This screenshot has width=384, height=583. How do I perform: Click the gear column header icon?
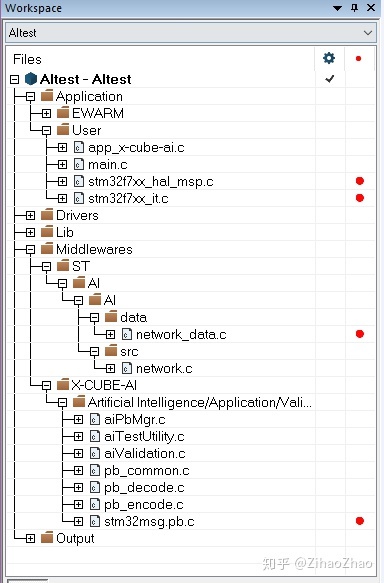click(329, 58)
